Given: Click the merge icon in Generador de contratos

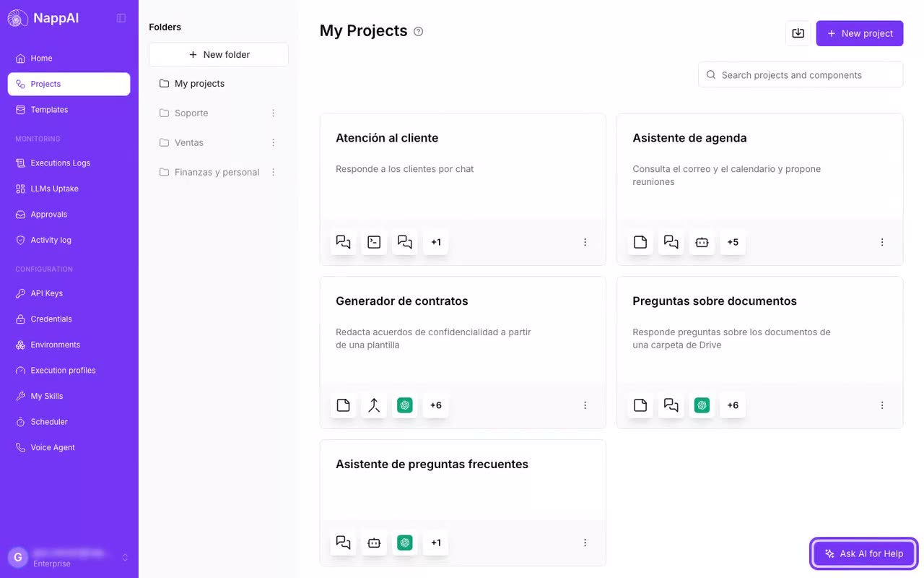Looking at the screenshot, I should 374,405.
